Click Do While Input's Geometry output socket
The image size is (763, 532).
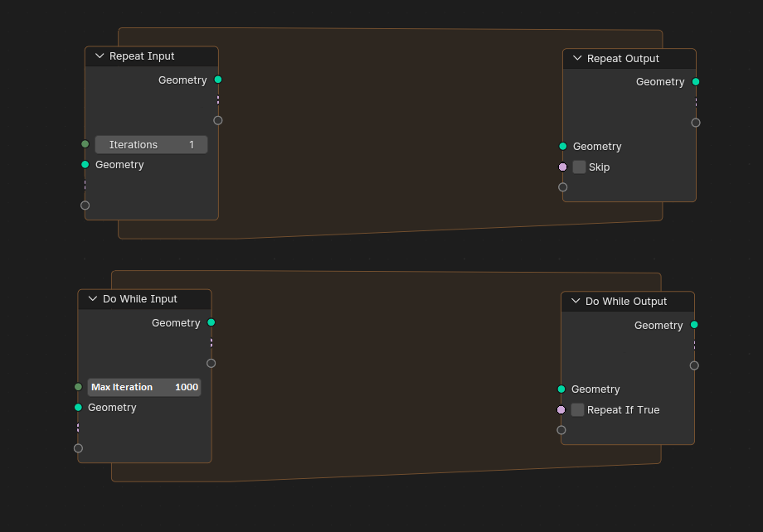(x=211, y=322)
